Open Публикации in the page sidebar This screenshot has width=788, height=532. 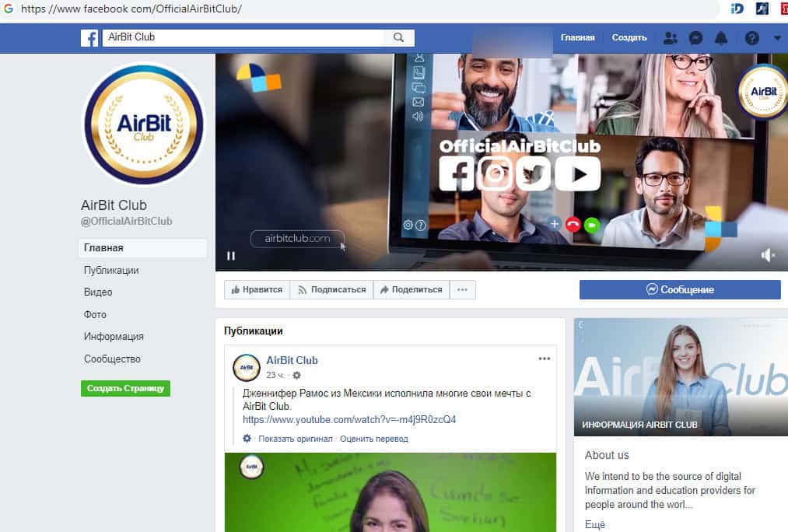[x=111, y=270]
